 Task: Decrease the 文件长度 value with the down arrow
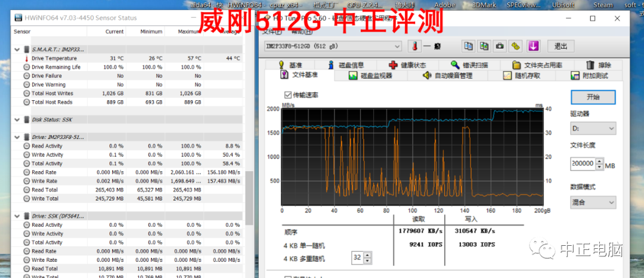click(x=600, y=167)
